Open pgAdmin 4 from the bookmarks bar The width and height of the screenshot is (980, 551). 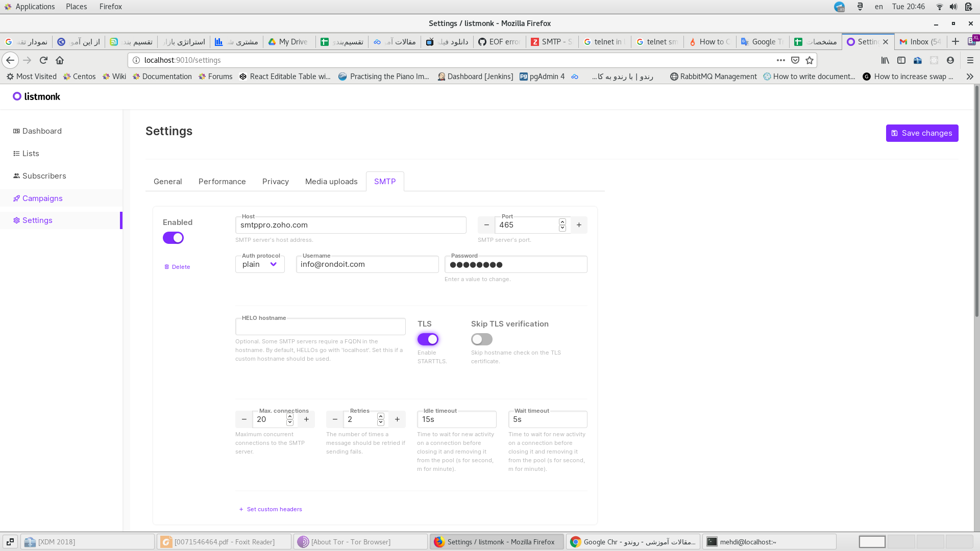[x=542, y=77]
